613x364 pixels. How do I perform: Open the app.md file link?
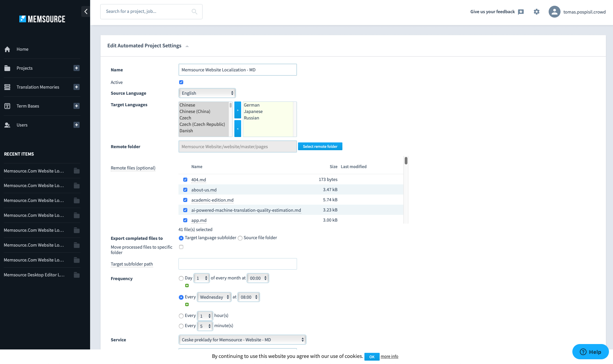pyautogui.click(x=199, y=220)
